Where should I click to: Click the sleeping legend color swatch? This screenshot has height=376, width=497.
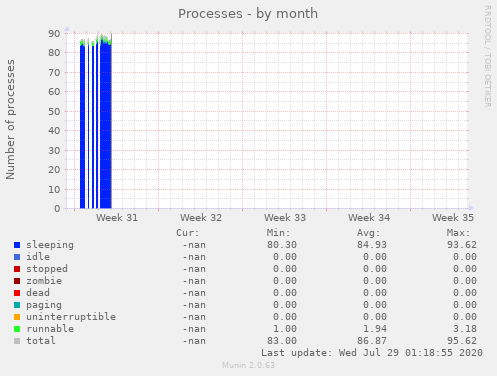tap(17, 245)
